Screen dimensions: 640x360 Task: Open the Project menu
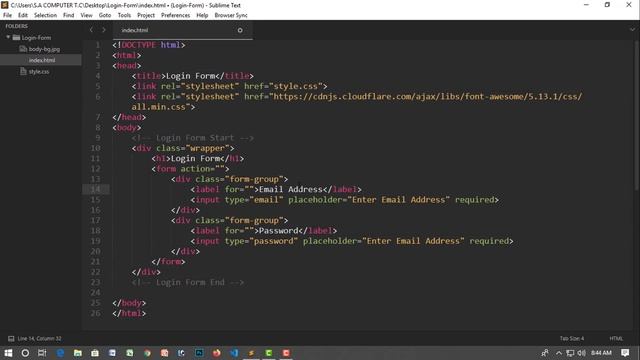(146, 15)
